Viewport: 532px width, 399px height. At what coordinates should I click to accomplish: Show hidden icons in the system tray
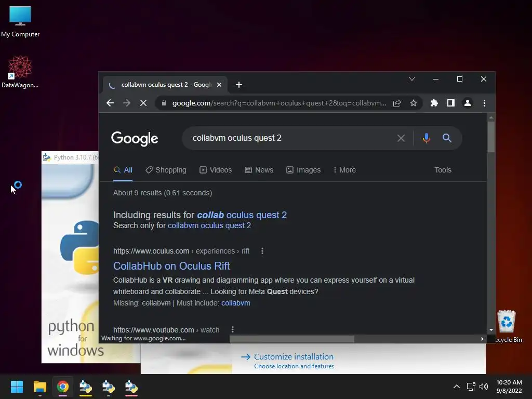coord(457,387)
